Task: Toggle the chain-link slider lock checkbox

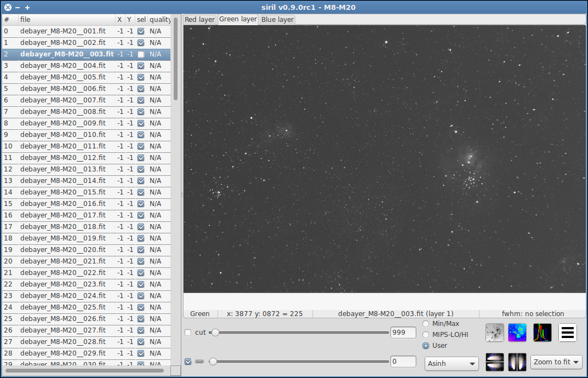Action: [x=189, y=362]
